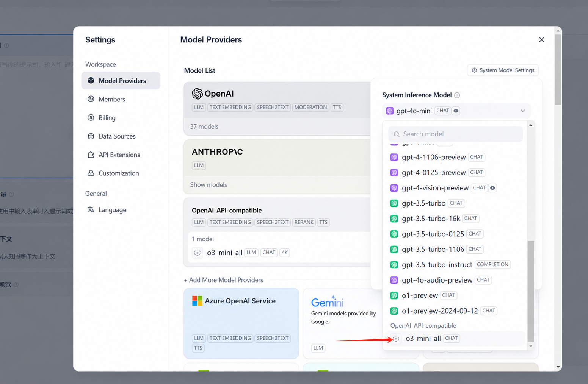
Task: Click the LLM tag on Gemini card
Action: 318,348
